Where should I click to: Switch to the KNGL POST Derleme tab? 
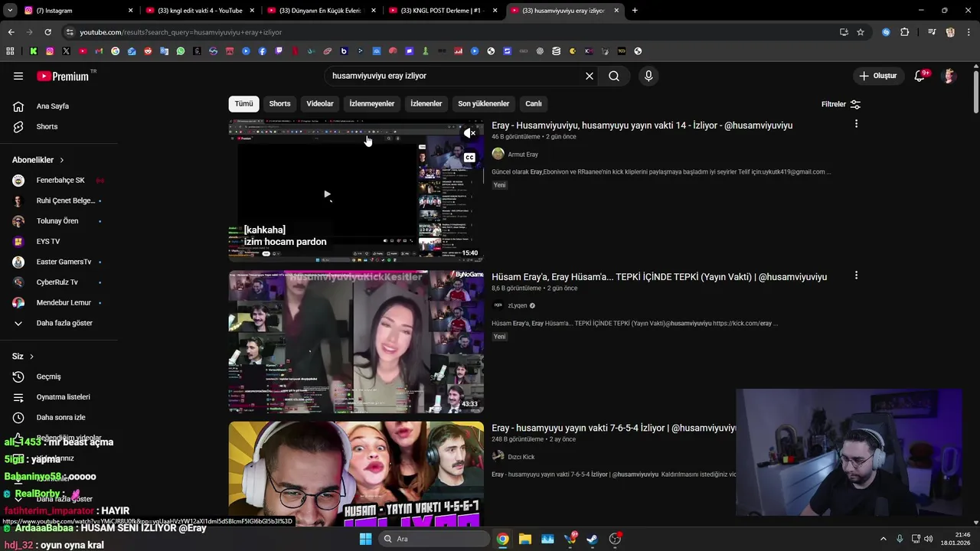pos(444,11)
